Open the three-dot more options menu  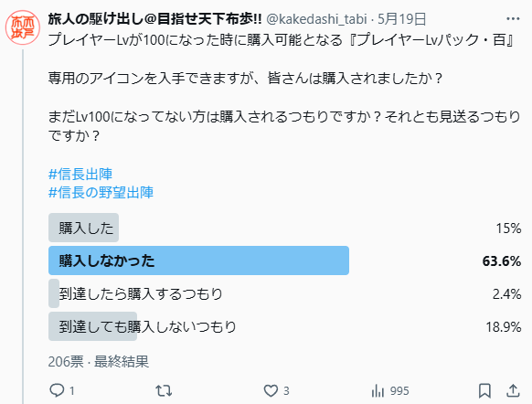click(x=513, y=18)
